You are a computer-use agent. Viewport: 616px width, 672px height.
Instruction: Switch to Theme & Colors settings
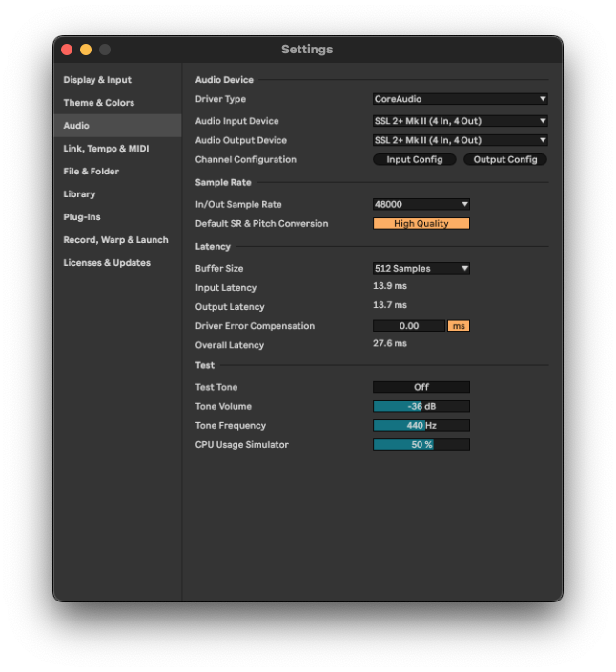117,103
